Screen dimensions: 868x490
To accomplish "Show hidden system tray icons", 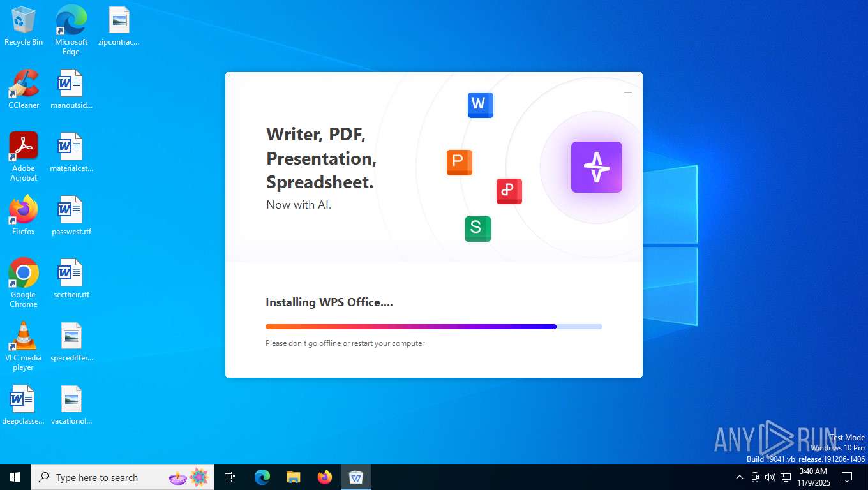I will [740, 477].
